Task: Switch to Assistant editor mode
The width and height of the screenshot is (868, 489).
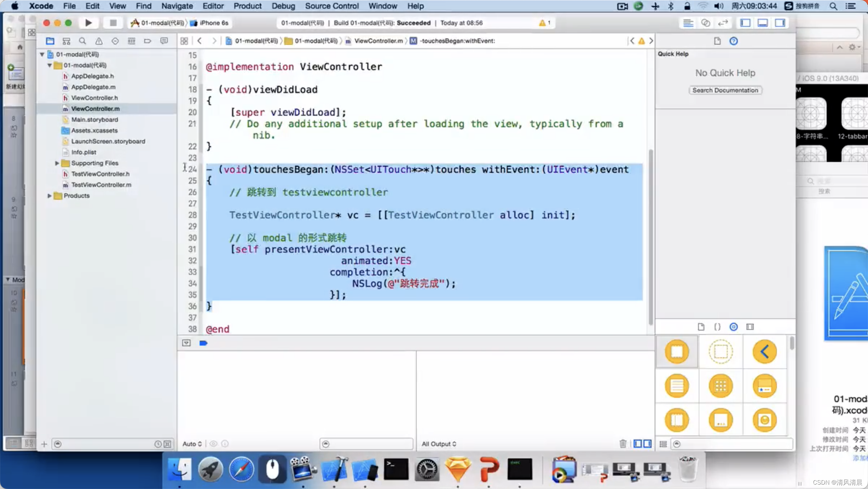Action: (x=705, y=23)
